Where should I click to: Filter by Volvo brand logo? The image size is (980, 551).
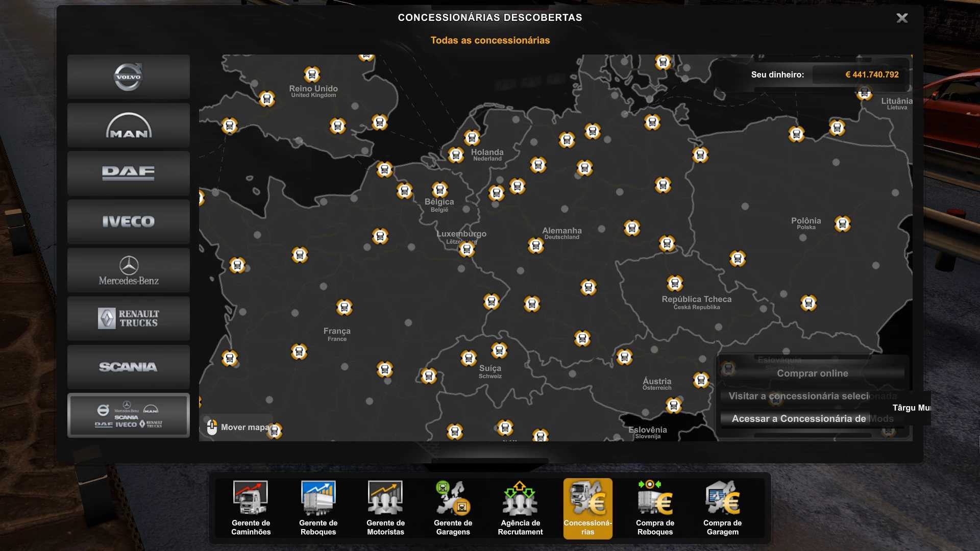tap(128, 77)
